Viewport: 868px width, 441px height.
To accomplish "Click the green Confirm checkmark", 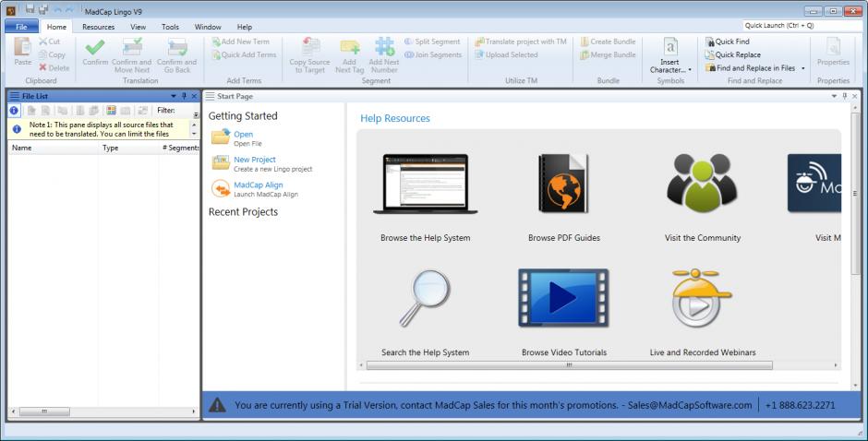I will pyautogui.click(x=95, y=47).
